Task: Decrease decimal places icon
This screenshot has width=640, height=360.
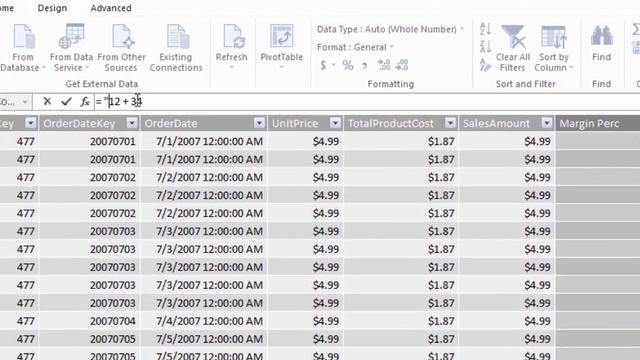Action: point(402,65)
